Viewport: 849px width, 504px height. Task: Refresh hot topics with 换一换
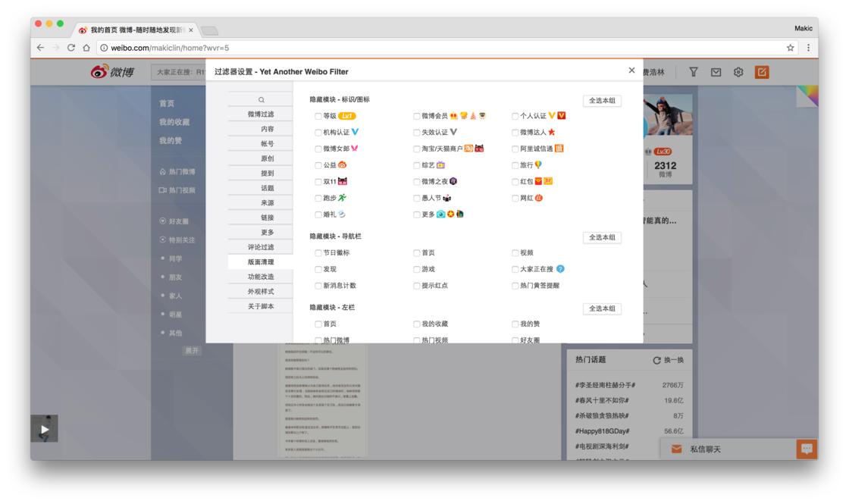coord(668,360)
